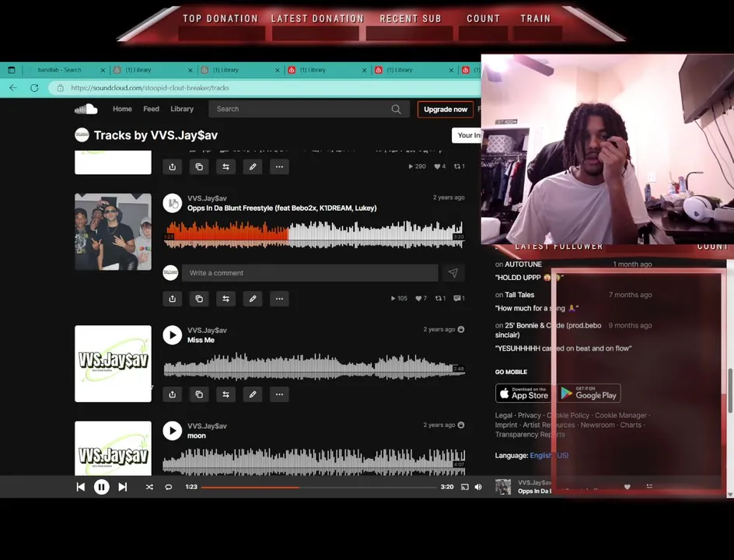
Task: Skip to previous track in player bar
Action: coord(81,487)
